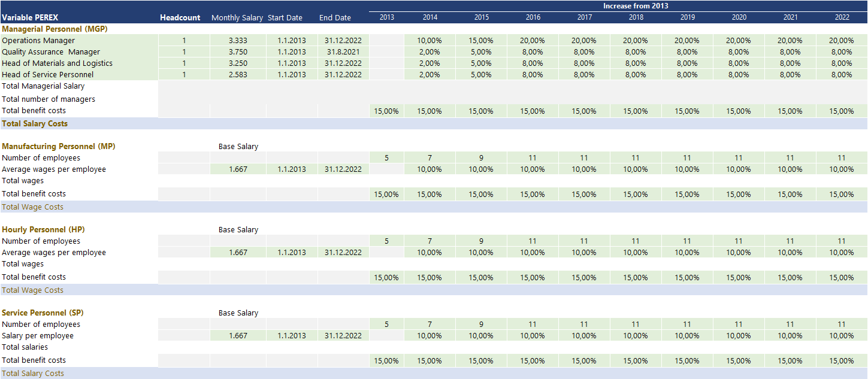Select the Variable PEREX header cell
This screenshot has height=379, width=868.
pyautogui.click(x=30, y=18)
